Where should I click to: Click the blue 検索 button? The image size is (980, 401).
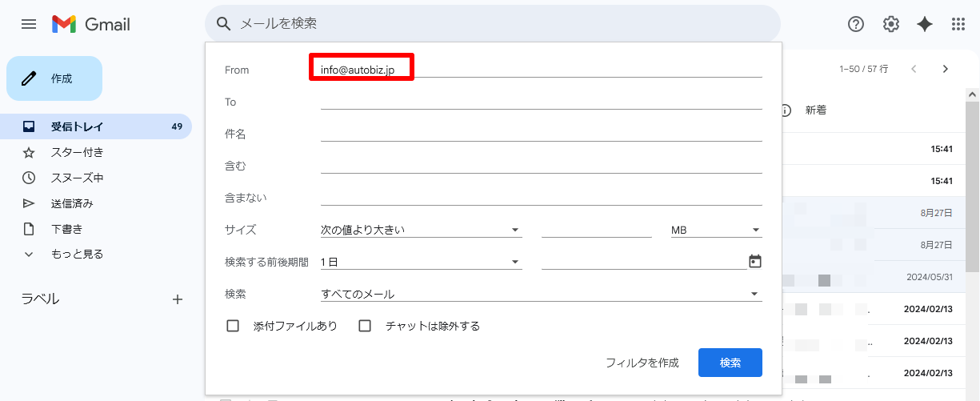(730, 363)
